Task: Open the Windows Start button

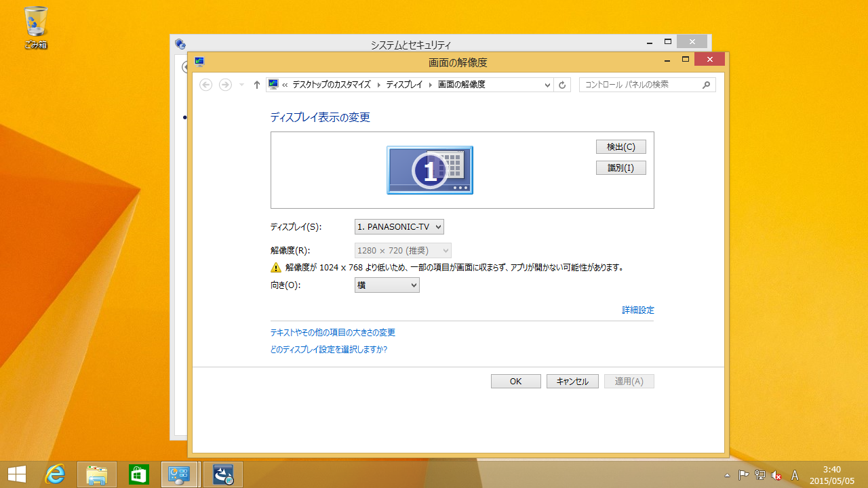Action: (x=16, y=474)
